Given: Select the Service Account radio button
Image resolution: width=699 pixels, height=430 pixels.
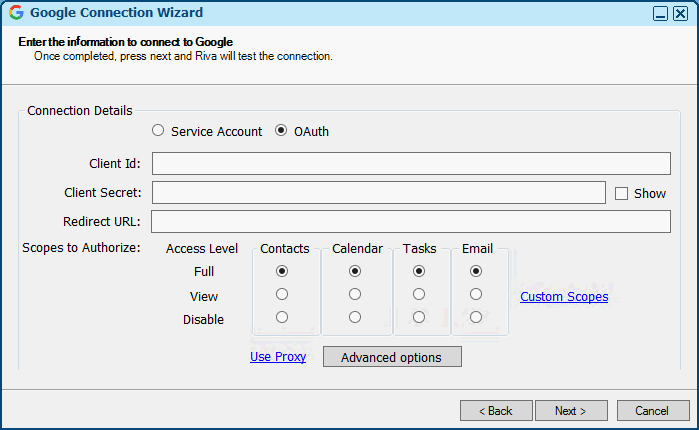Looking at the screenshot, I should point(158,131).
